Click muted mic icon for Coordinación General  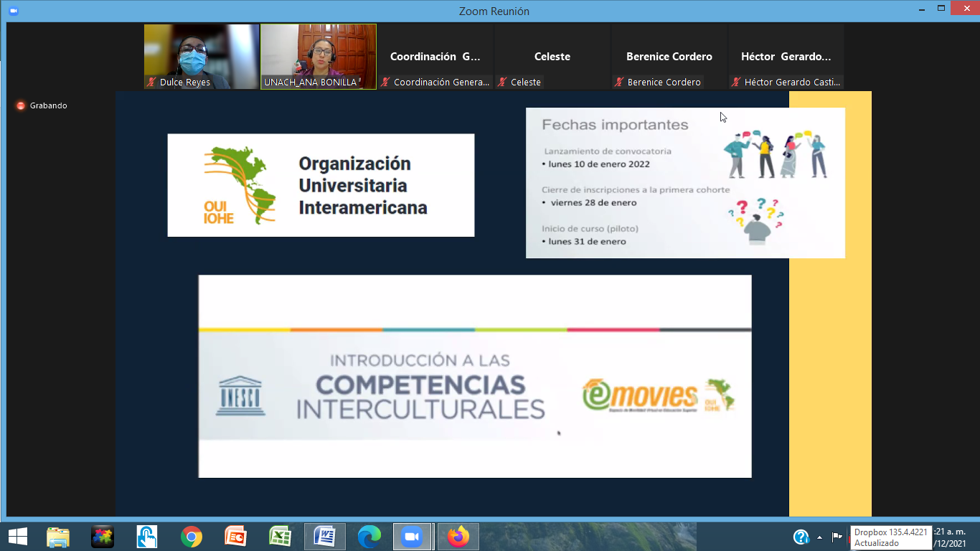pos(385,82)
